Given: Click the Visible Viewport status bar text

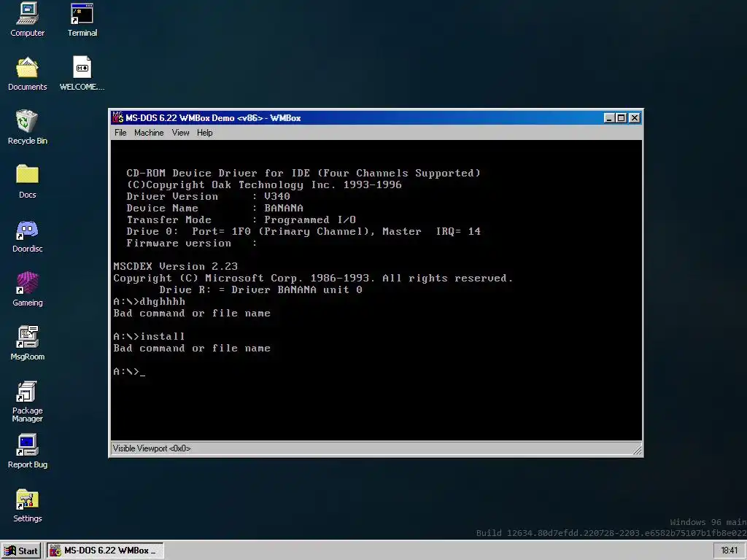Looking at the screenshot, I should coord(152,448).
